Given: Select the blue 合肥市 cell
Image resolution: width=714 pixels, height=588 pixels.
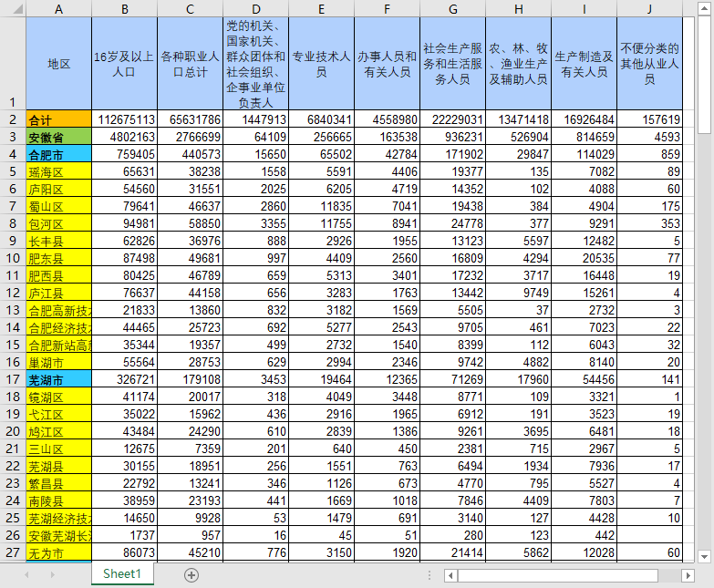Looking at the screenshot, I should 58,154.
